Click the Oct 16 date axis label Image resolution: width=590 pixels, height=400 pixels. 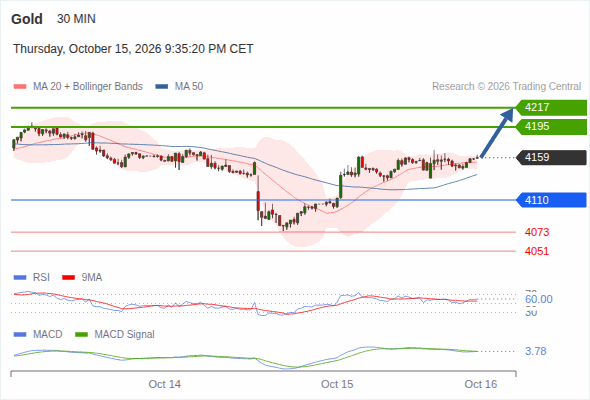(x=481, y=384)
